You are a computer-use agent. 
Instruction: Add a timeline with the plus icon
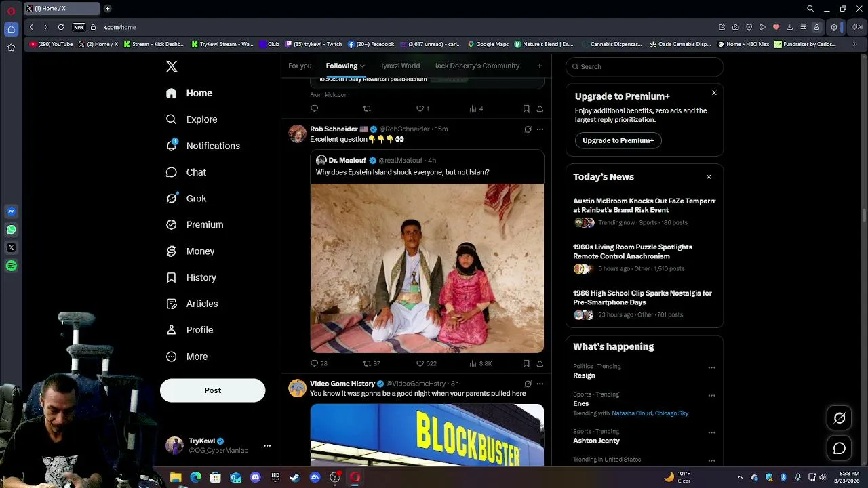[540, 66]
